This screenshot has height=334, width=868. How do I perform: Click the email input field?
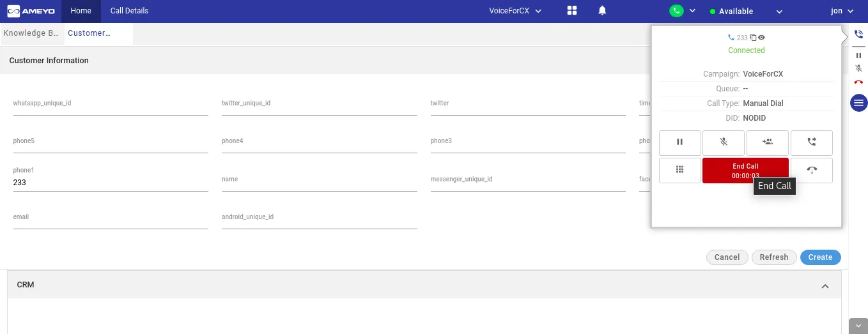[x=111, y=220]
